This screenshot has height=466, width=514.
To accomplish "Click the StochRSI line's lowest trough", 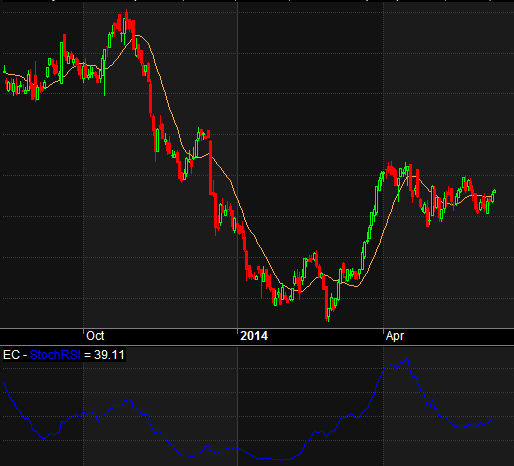I will click(281, 460).
